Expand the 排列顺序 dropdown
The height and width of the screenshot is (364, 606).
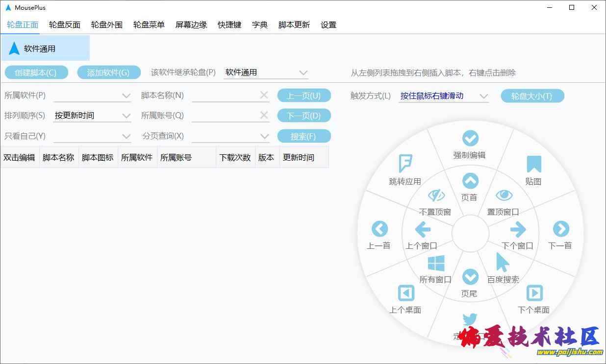pos(92,116)
